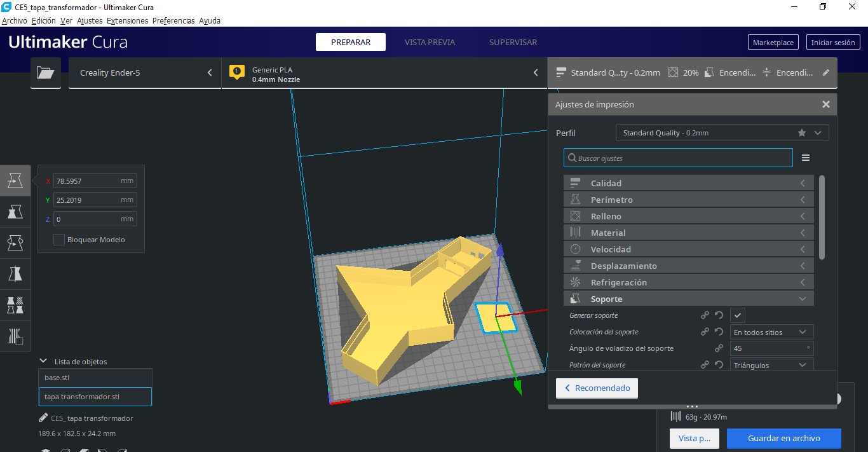
Task: Open the Per Model Settings tool
Action: pos(15,304)
